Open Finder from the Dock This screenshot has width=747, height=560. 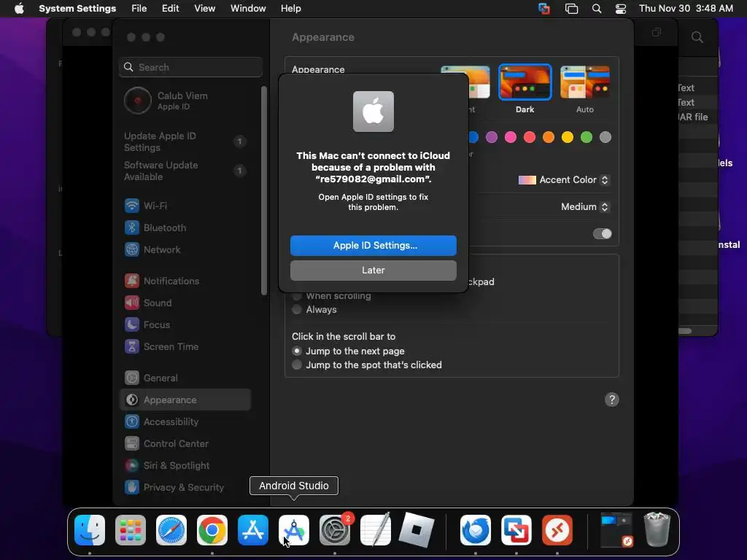[x=90, y=530]
